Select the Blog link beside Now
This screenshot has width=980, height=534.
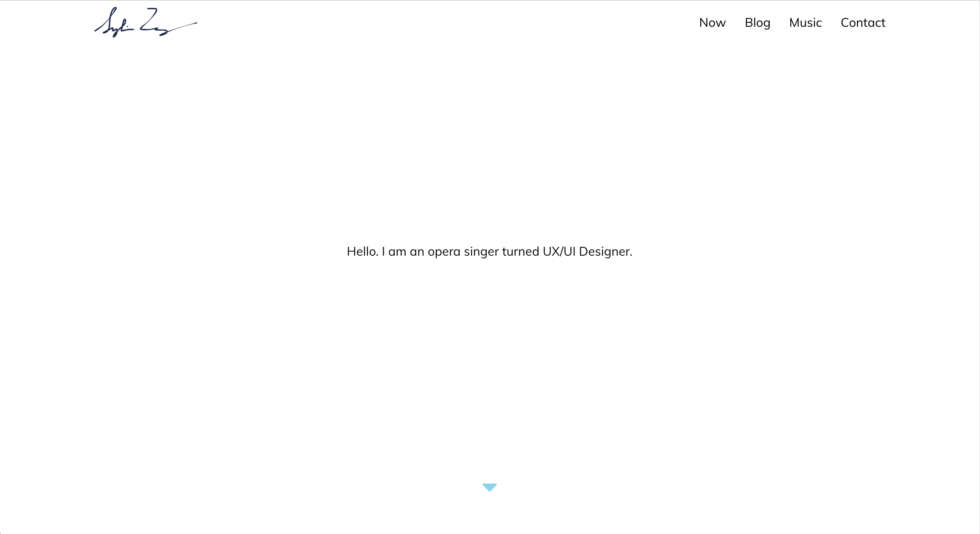tap(757, 23)
